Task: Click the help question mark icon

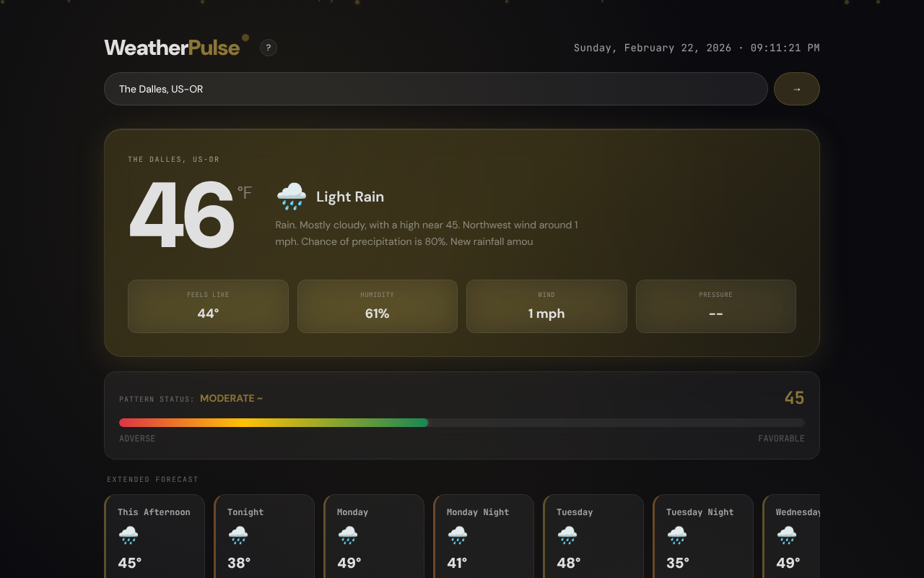Action: click(x=268, y=47)
